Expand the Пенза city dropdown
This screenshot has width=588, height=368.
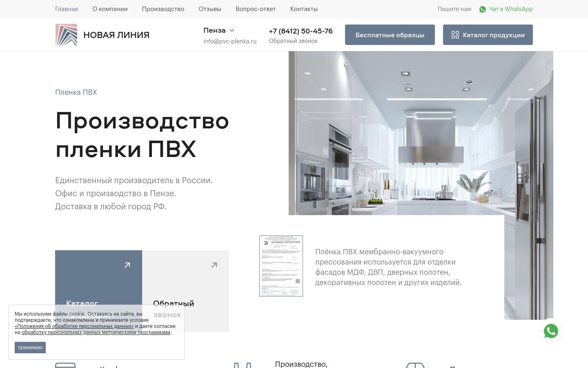[x=219, y=30]
